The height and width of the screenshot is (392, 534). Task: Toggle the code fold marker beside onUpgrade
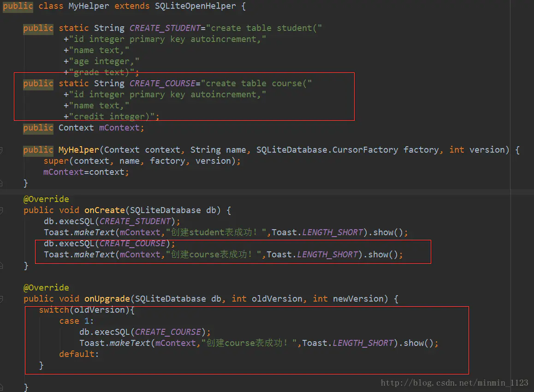1,299
